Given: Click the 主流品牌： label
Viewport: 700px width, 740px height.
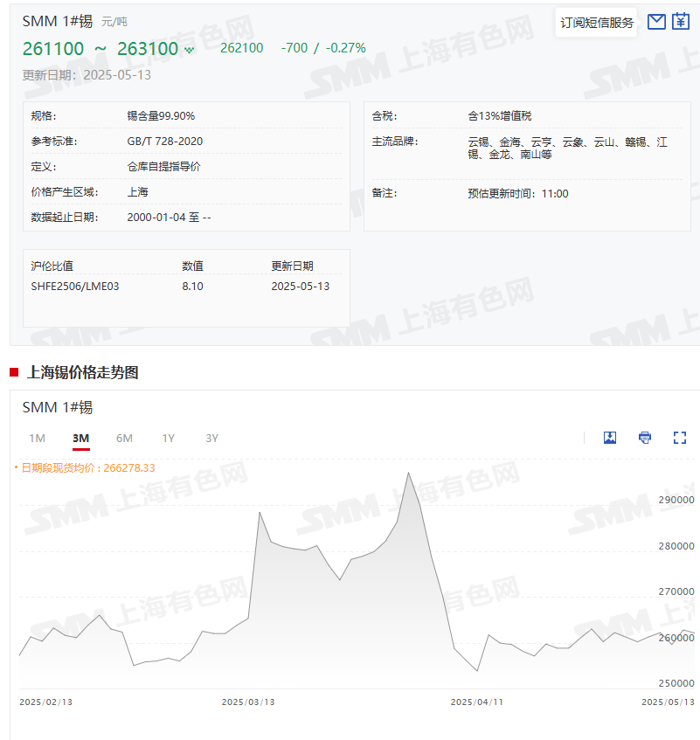Looking at the screenshot, I should pyautogui.click(x=395, y=142).
